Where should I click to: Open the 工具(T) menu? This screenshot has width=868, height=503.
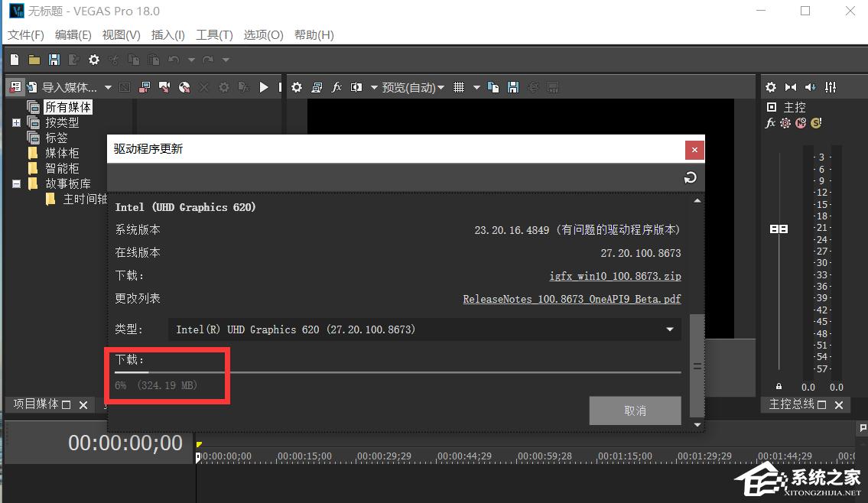point(214,34)
